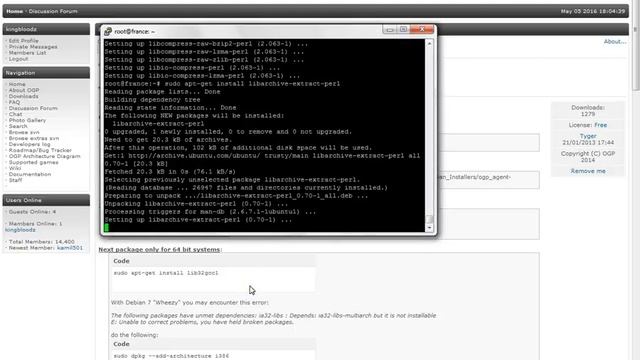Click 'Guests Online: 4' text
640x360 pixels.
[x=32, y=212]
